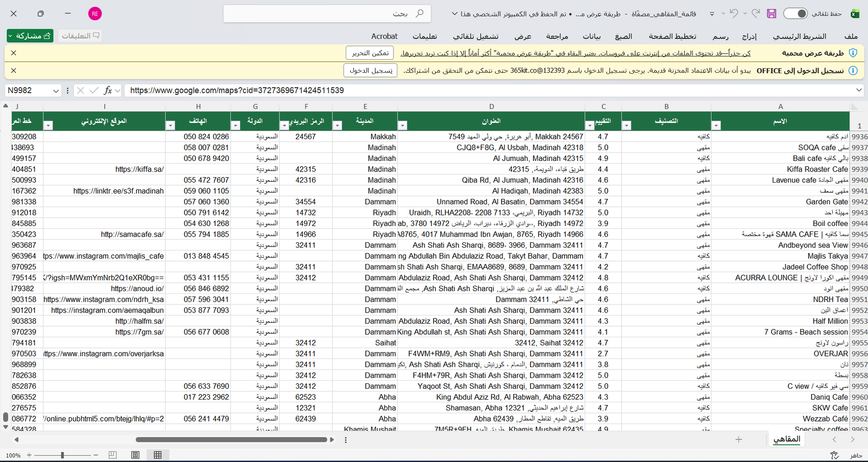Open filter dropdown for التقييم column
This screenshot has width=868, height=462.
coord(590,126)
